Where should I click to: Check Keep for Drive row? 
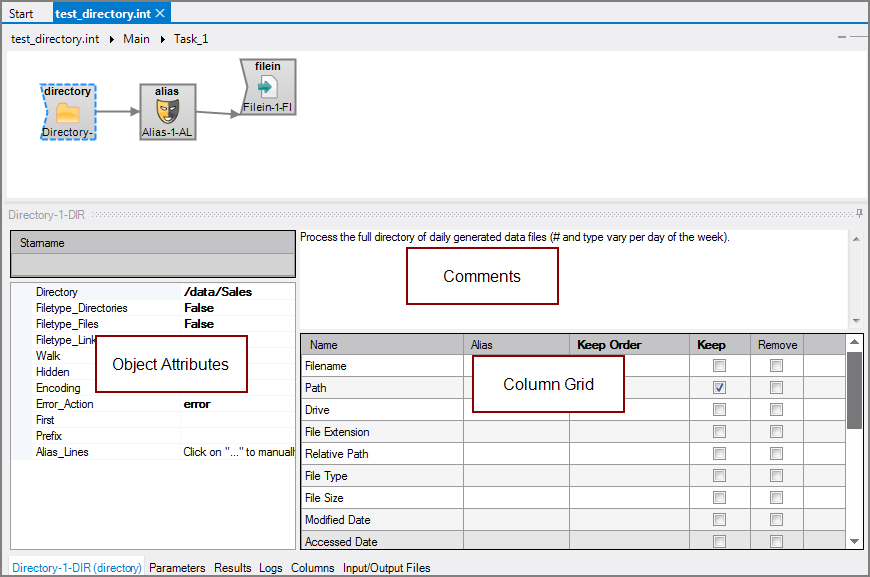pos(719,409)
